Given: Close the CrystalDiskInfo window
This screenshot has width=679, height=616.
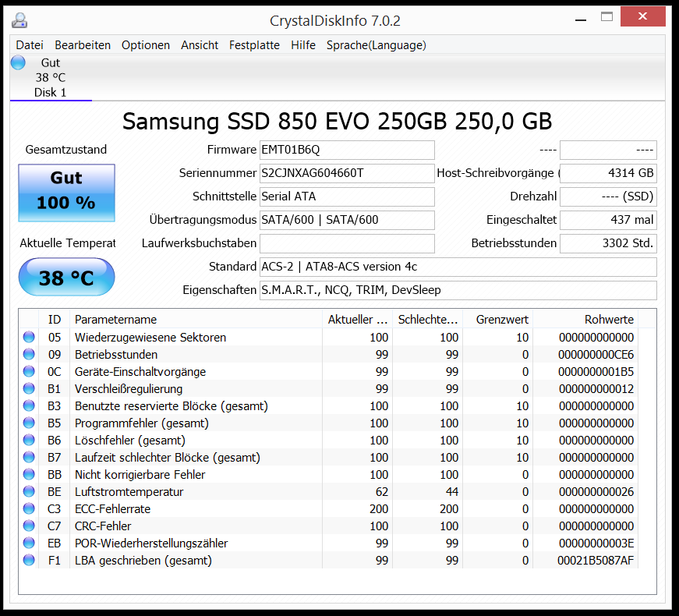Looking at the screenshot, I should click(x=642, y=16).
